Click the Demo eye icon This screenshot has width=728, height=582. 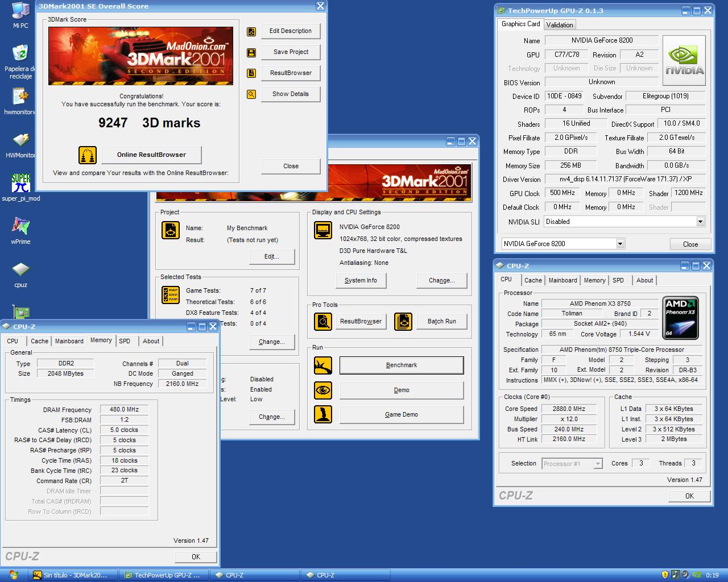point(323,390)
